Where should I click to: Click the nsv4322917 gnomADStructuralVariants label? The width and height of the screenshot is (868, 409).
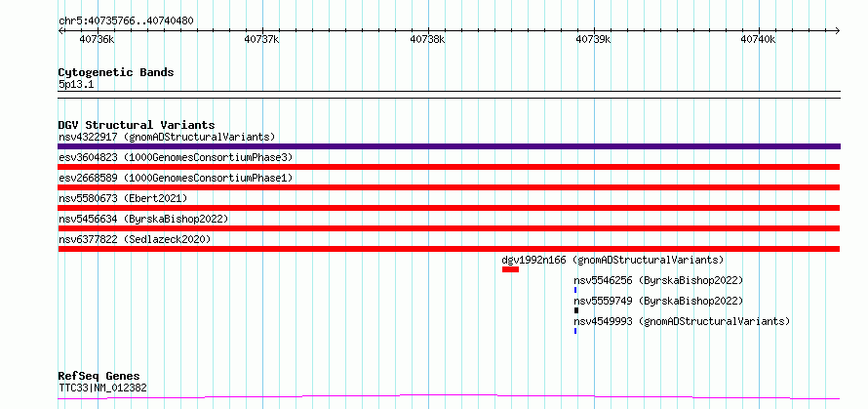[x=167, y=137]
